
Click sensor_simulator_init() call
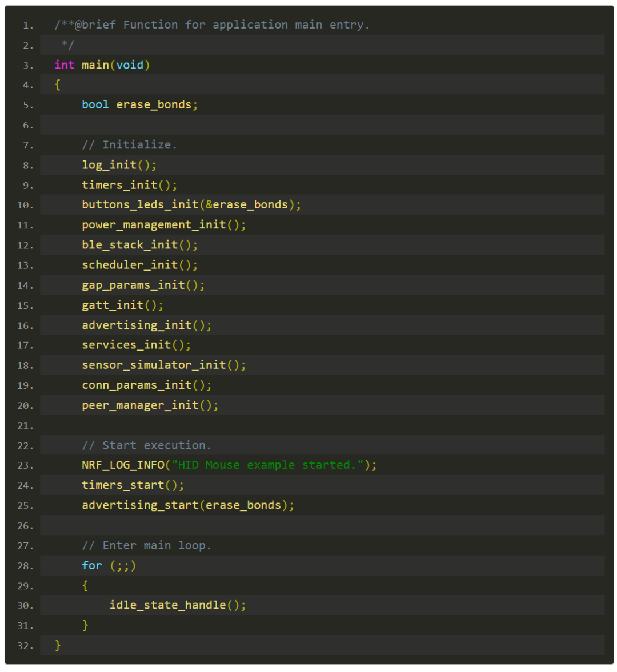[164, 365]
